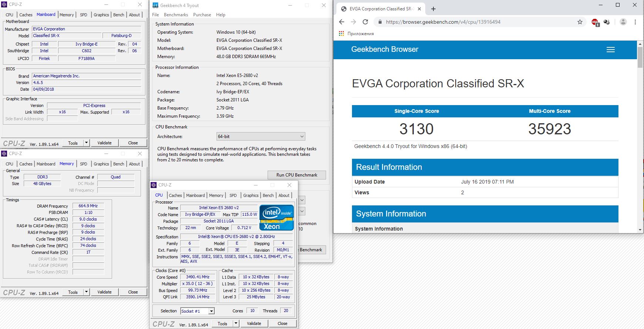Viewport: 644px width, 329px height.
Task: Click the Specification Xeon E5-2680 v2 field
Action: [237, 236]
